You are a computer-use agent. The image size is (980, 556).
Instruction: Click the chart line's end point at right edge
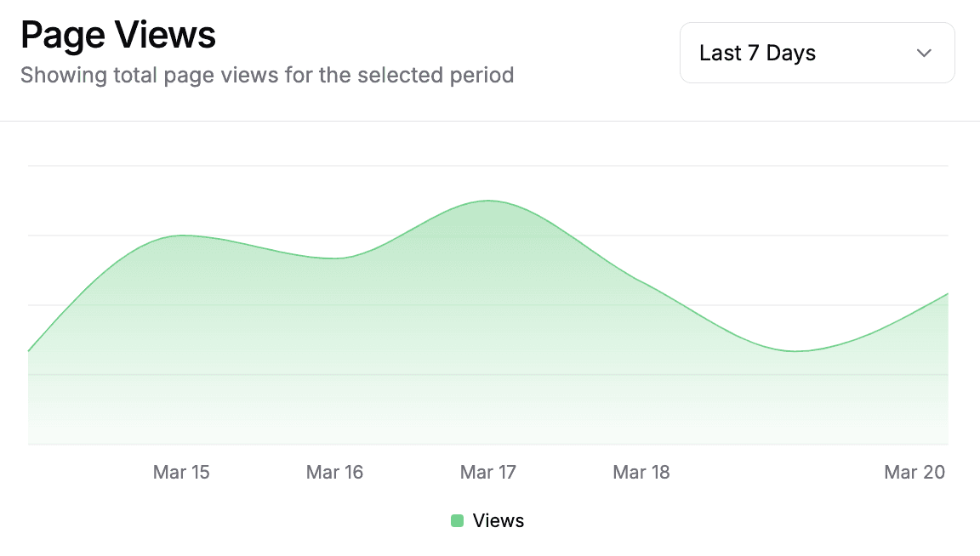pos(947,294)
